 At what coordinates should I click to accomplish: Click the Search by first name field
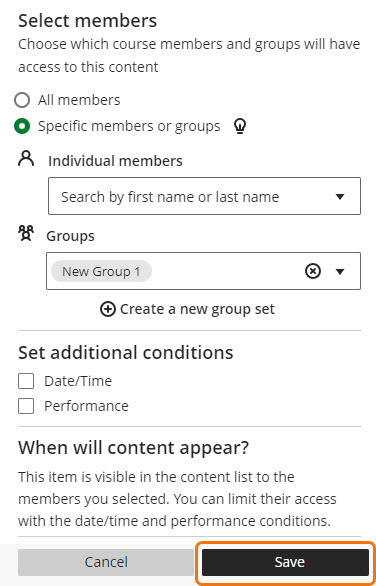click(x=204, y=196)
